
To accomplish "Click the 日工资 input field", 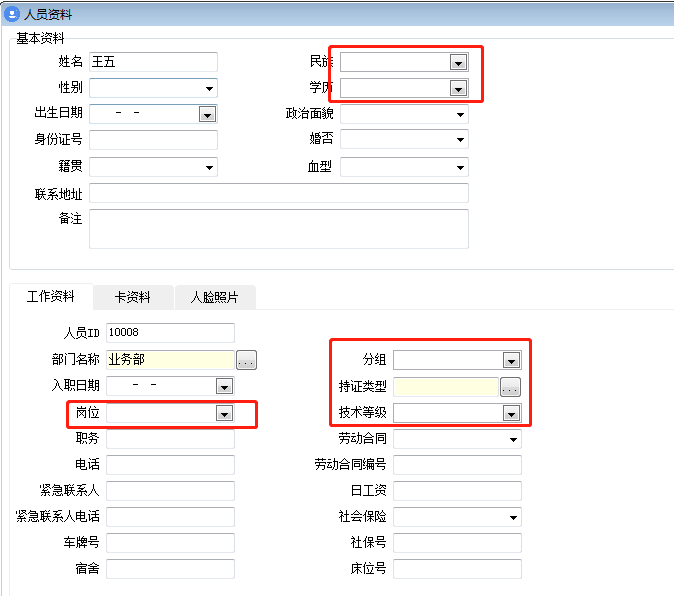I will tap(457, 491).
